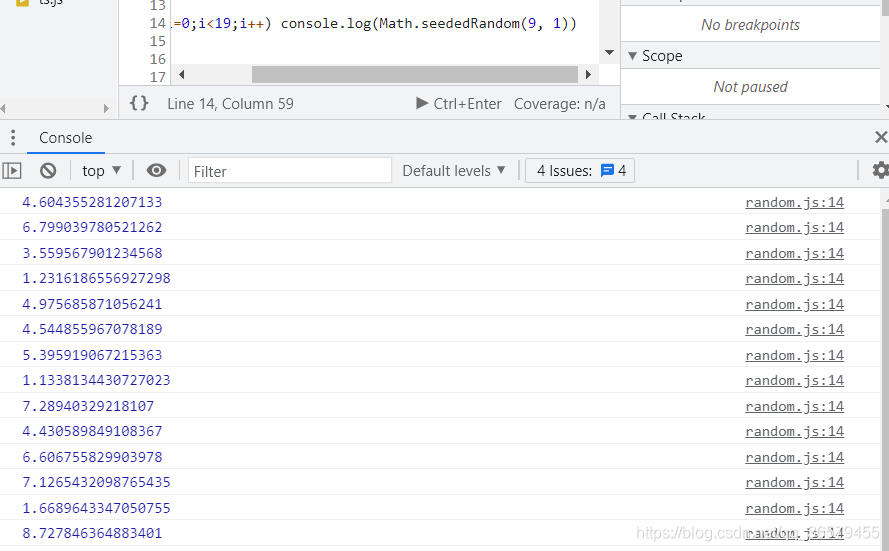The width and height of the screenshot is (889, 551).
Task: Open the console drawer three-dot menu
Action: (x=13, y=137)
